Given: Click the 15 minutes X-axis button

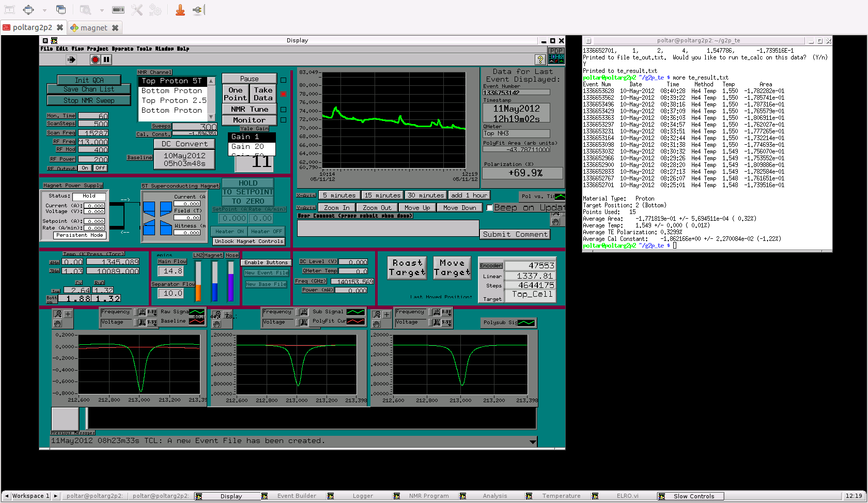Looking at the screenshot, I should pyautogui.click(x=382, y=195).
